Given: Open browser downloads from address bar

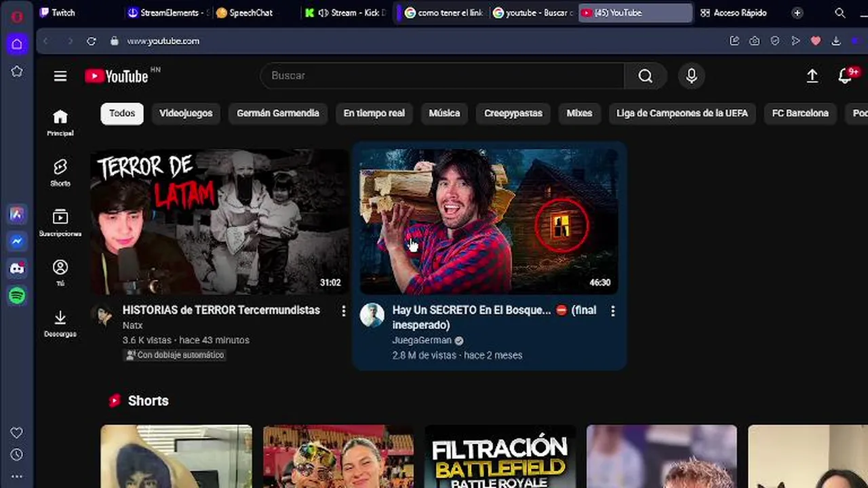Looking at the screenshot, I should [x=836, y=41].
